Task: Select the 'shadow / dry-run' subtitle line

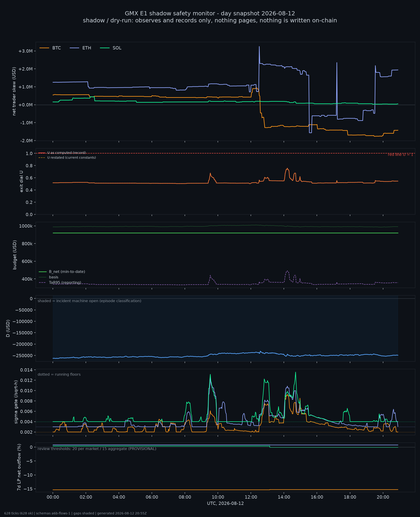Action: click(x=210, y=20)
